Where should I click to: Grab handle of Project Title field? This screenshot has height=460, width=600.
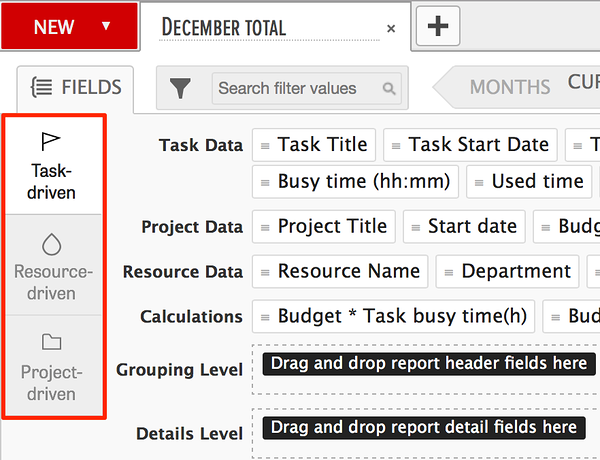click(x=265, y=228)
